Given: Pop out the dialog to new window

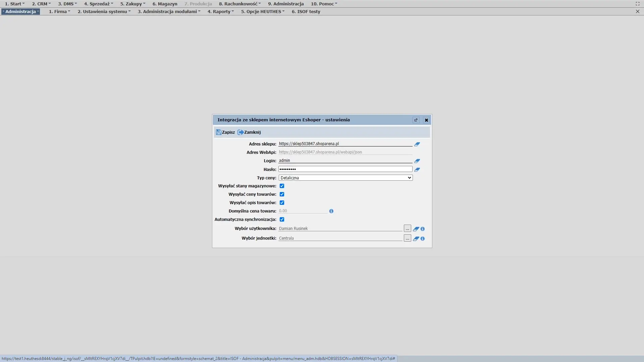Looking at the screenshot, I should pos(416,120).
